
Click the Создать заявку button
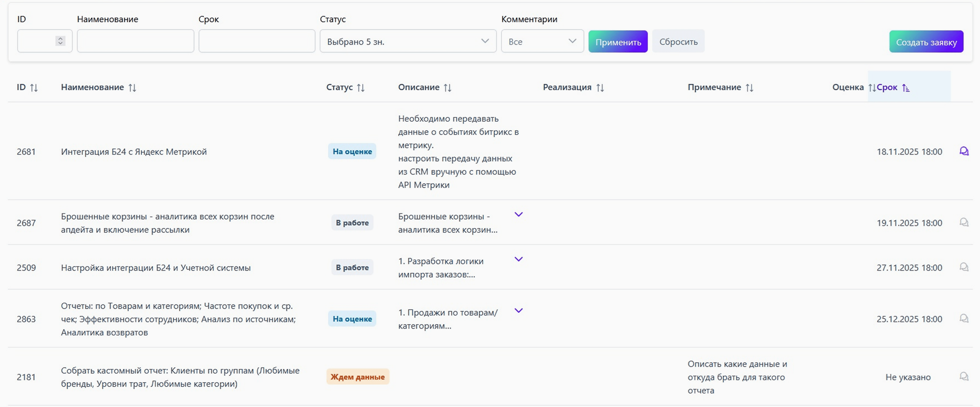[x=926, y=41]
